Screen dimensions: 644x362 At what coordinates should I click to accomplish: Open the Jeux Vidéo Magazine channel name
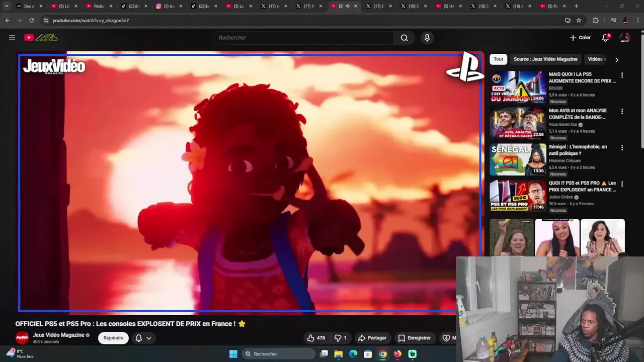58,335
